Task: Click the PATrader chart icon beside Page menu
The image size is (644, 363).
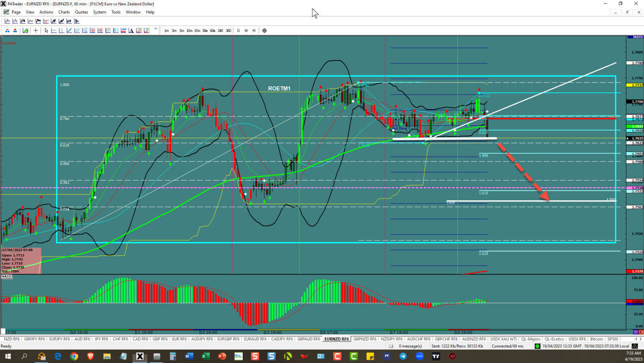Action: click(x=5, y=12)
